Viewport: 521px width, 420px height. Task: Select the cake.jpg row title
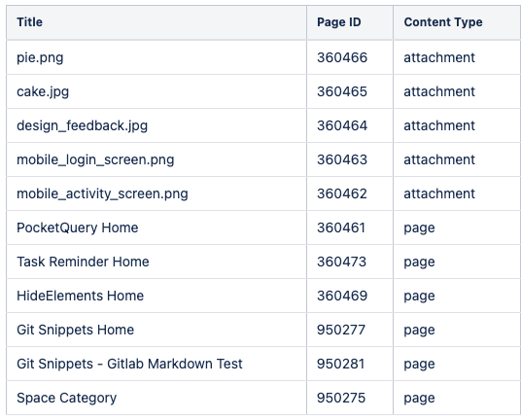click(43, 91)
